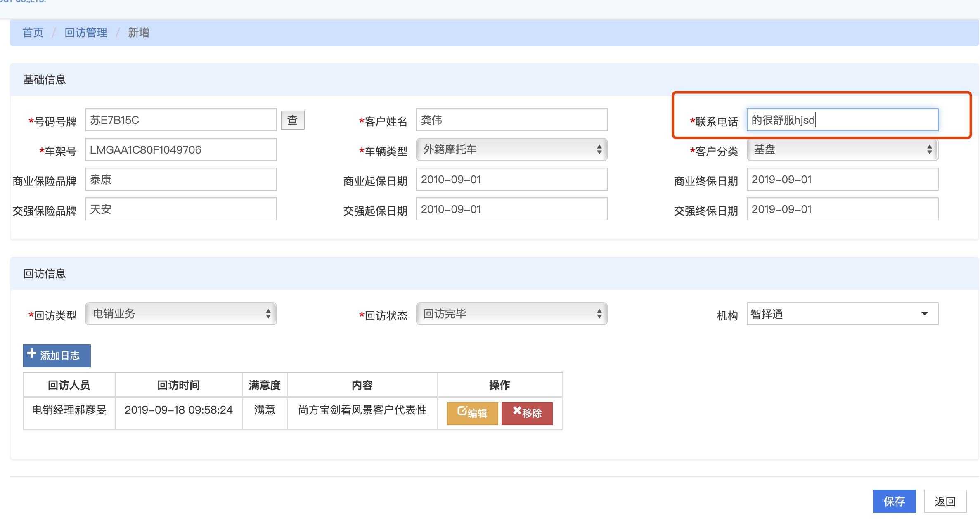
Task: Select the 商业起保日期 date field
Action: 511,180
